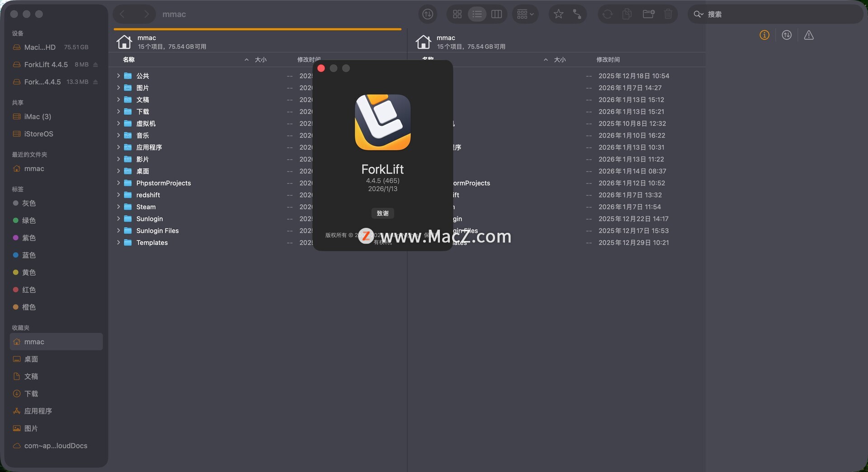
Task: Switch to column view
Action: (x=496, y=14)
